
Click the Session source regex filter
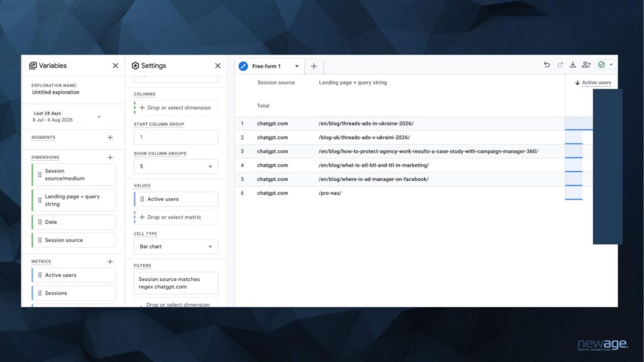pos(176,283)
